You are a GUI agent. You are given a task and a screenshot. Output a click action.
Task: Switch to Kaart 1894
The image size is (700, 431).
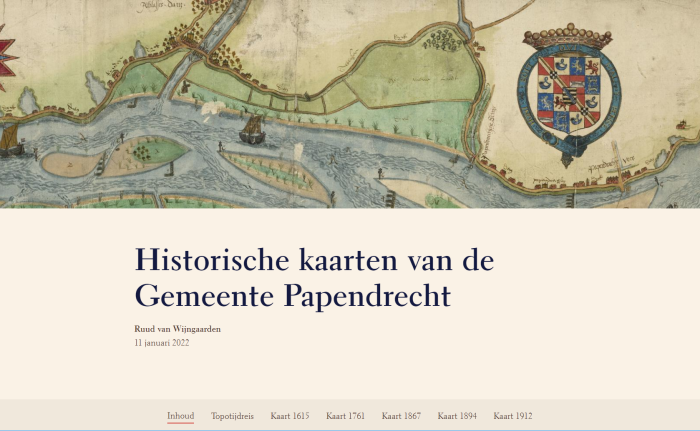click(457, 415)
